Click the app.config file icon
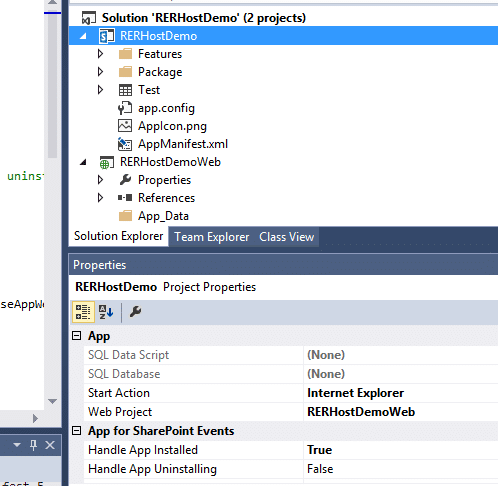The width and height of the screenshot is (498, 486). click(x=125, y=108)
